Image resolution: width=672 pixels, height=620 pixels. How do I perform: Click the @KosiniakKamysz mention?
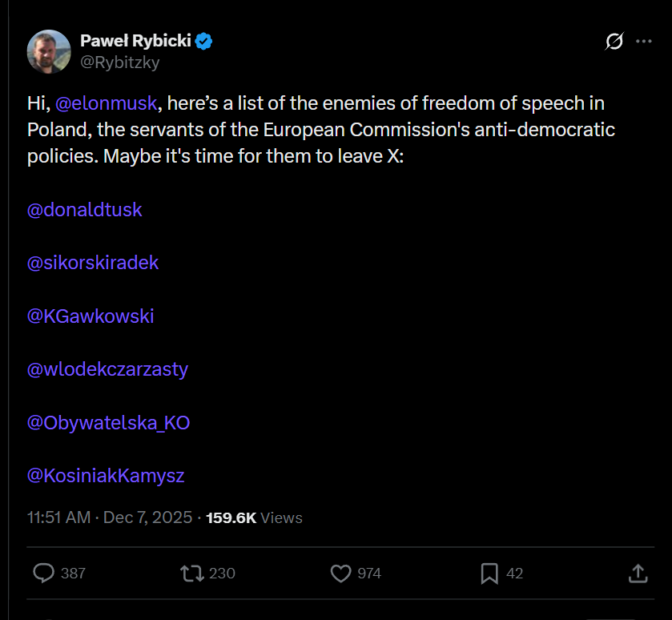click(106, 476)
